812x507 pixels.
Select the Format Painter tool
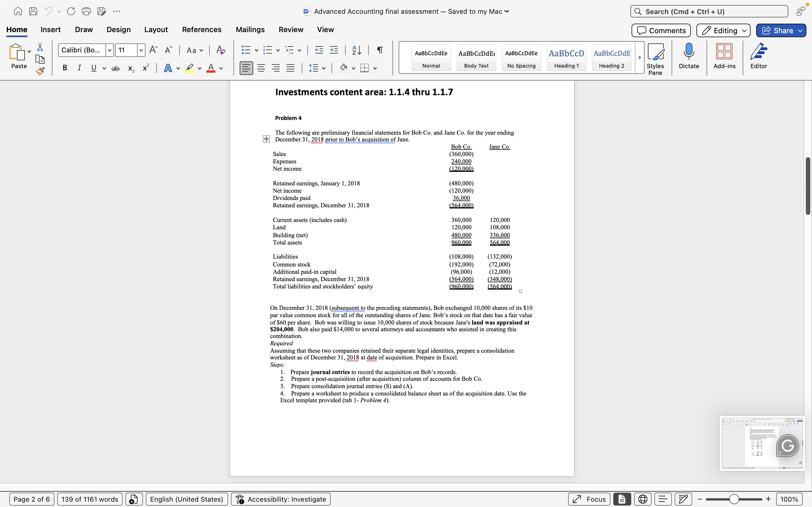pyautogui.click(x=40, y=71)
